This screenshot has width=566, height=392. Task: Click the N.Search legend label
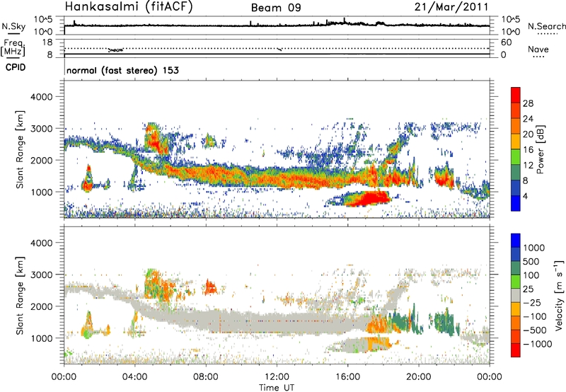[546, 26]
